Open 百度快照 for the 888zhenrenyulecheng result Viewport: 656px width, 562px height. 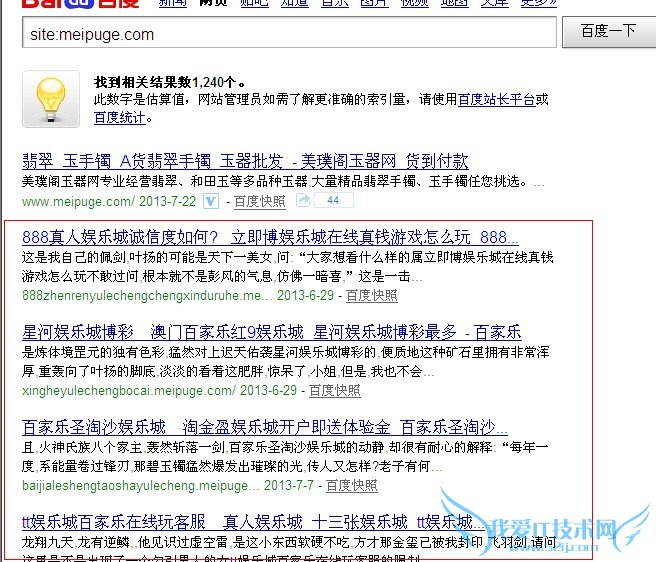(x=372, y=295)
